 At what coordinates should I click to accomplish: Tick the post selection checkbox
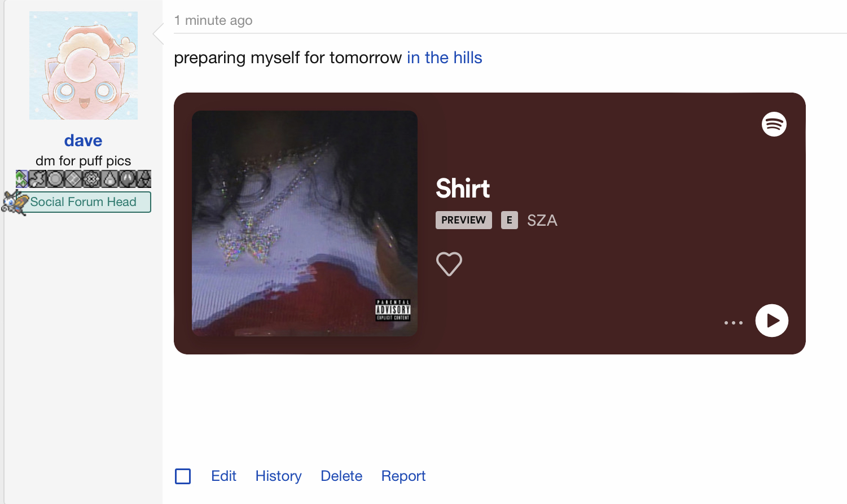tap(183, 476)
